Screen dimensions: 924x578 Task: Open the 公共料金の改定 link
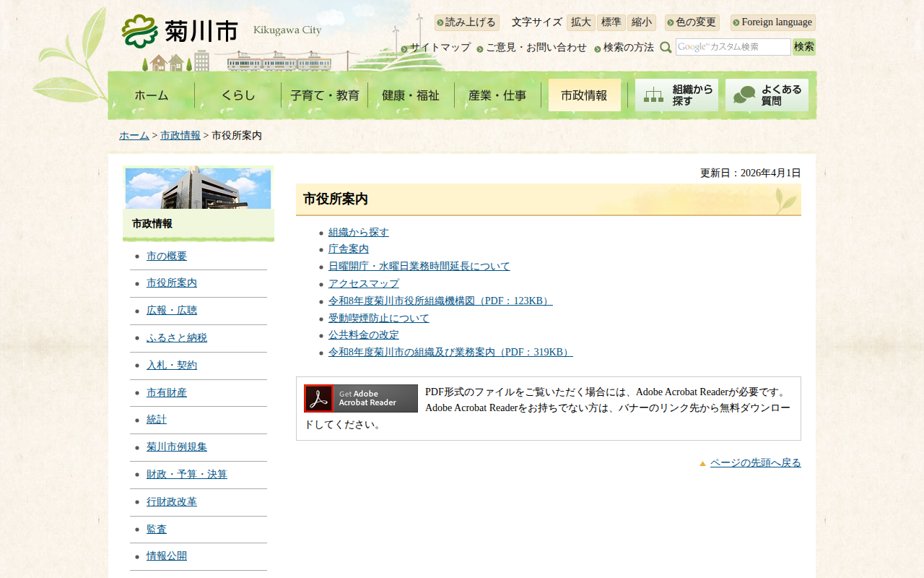pos(364,335)
